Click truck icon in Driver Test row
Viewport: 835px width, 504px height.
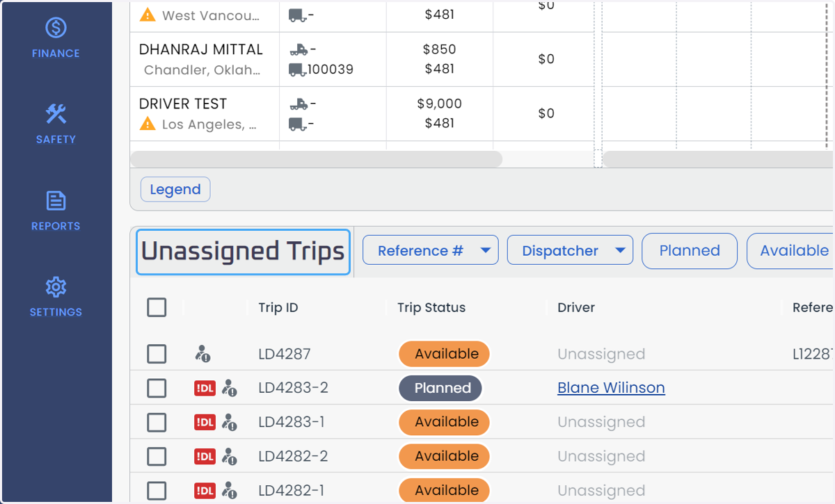[x=299, y=104]
